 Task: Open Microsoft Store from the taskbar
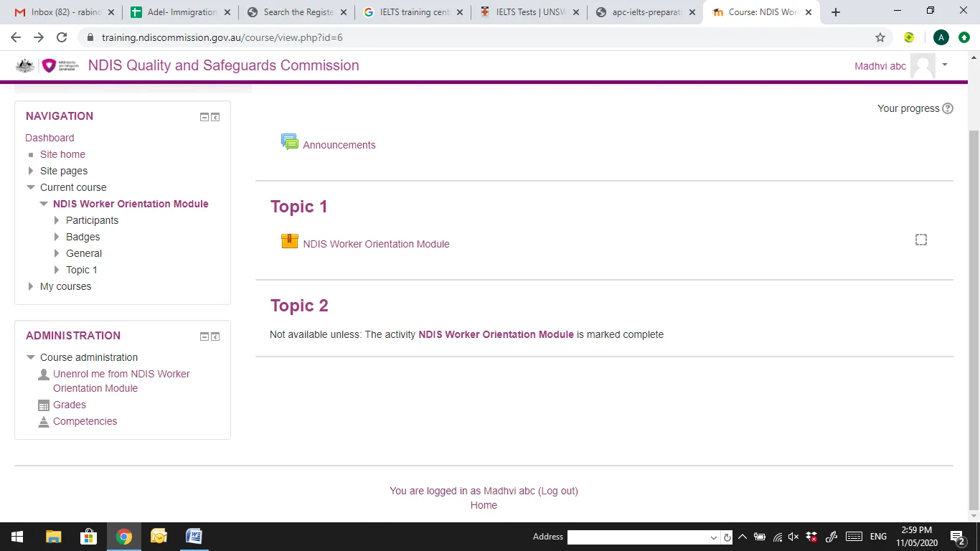click(x=88, y=537)
